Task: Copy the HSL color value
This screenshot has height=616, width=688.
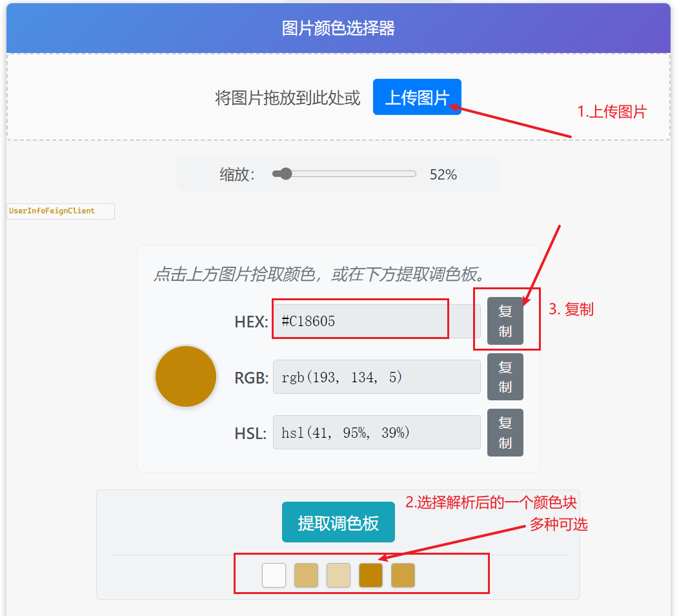Action: pyautogui.click(x=505, y=432)
